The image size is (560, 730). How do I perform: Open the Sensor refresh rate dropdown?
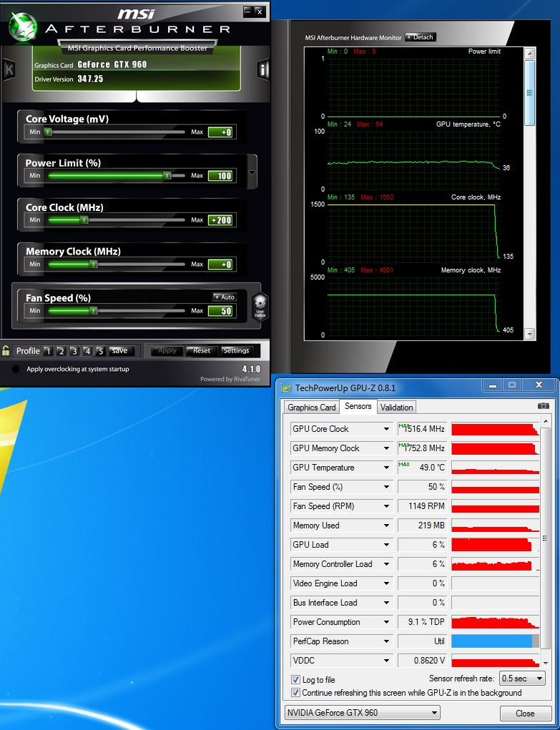click(x=522, y=679)
